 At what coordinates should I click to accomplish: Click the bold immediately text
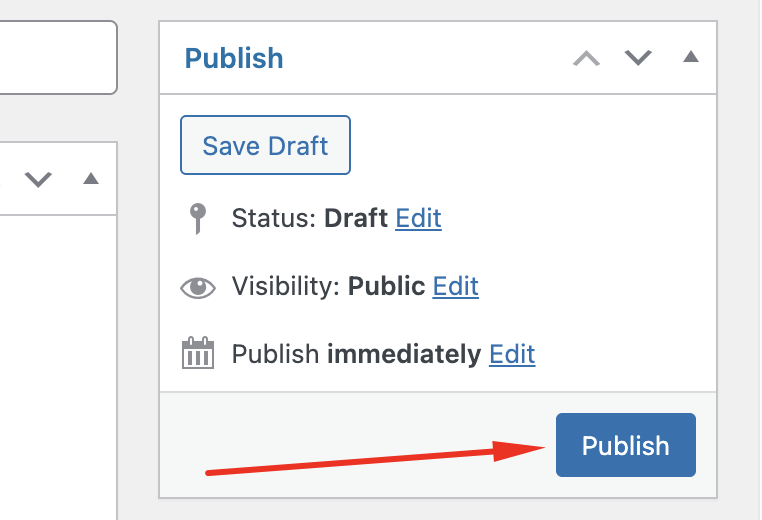(x=404, y=354)
